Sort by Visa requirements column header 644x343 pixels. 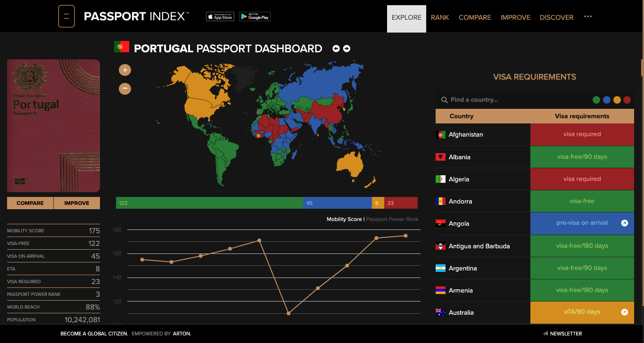pyautogui.click(x=582, y=116)
